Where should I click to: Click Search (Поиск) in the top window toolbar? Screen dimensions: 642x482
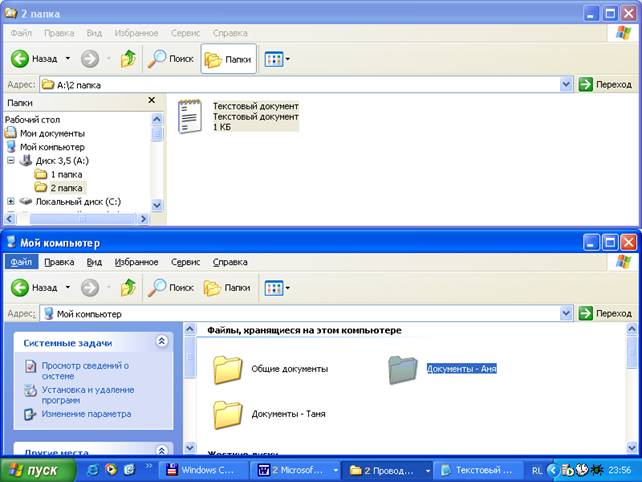(171, 59)
